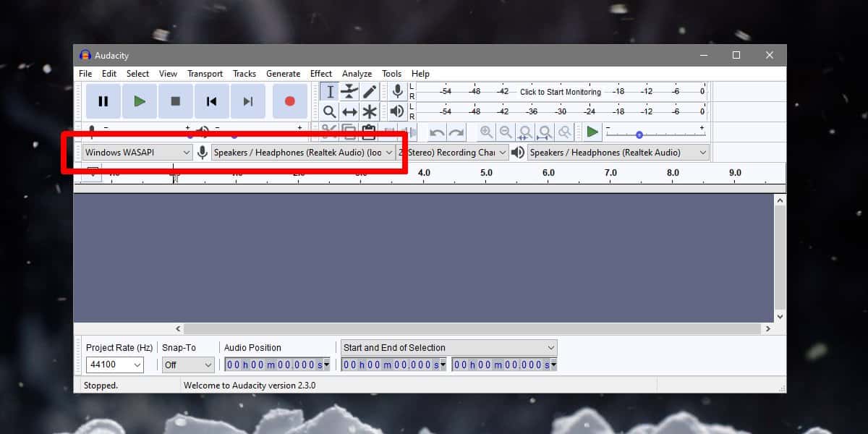This screenshot has width=868, height=434.
Task: Open the Snap-To dropdown showing Off
Action: [x=187, y=365]
